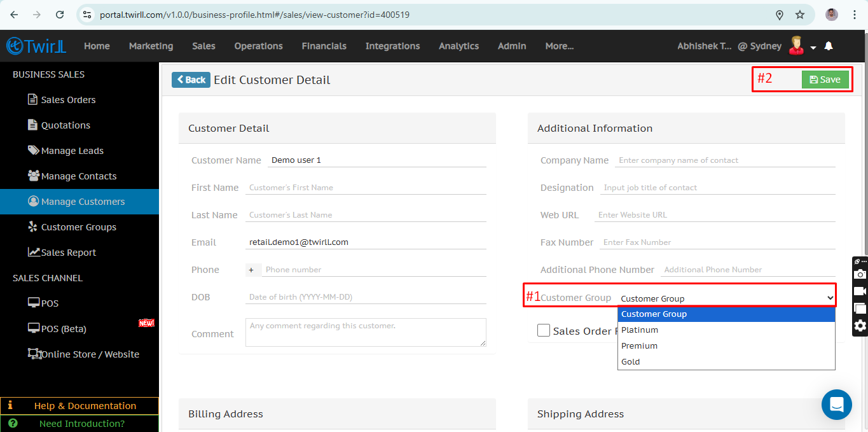Bookmark this page with the star icon
This screenshot has width=868, height=432.
[800, 15]
